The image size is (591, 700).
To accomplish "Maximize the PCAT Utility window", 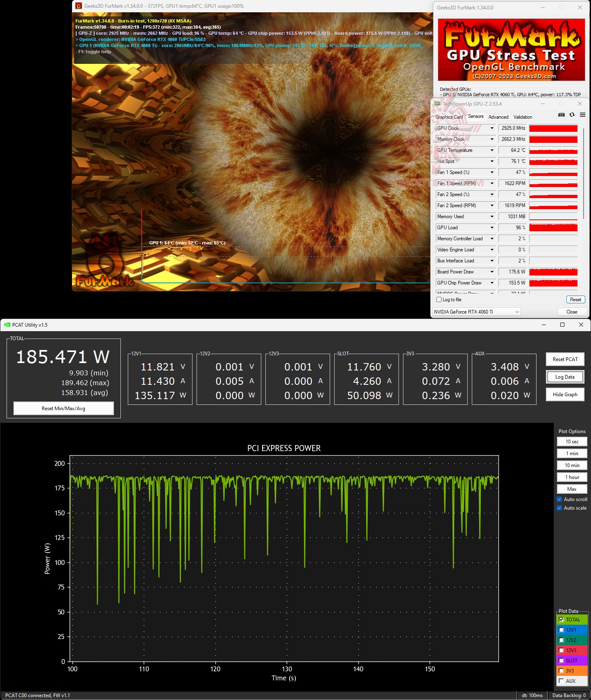I will (x=562, y=325).
